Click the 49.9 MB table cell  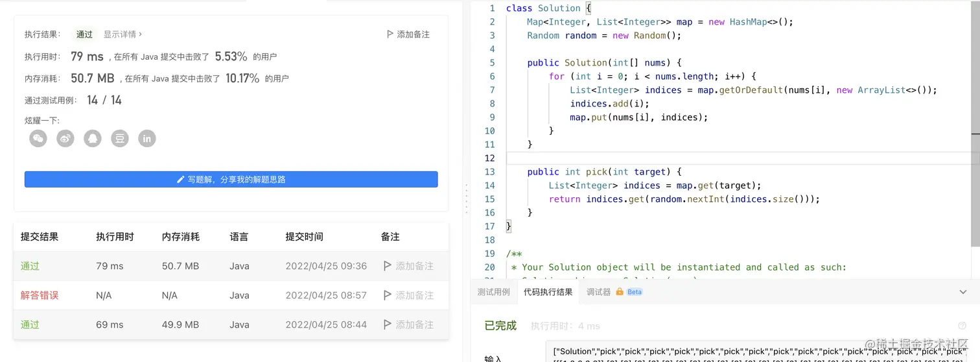[x=180, y=324]
